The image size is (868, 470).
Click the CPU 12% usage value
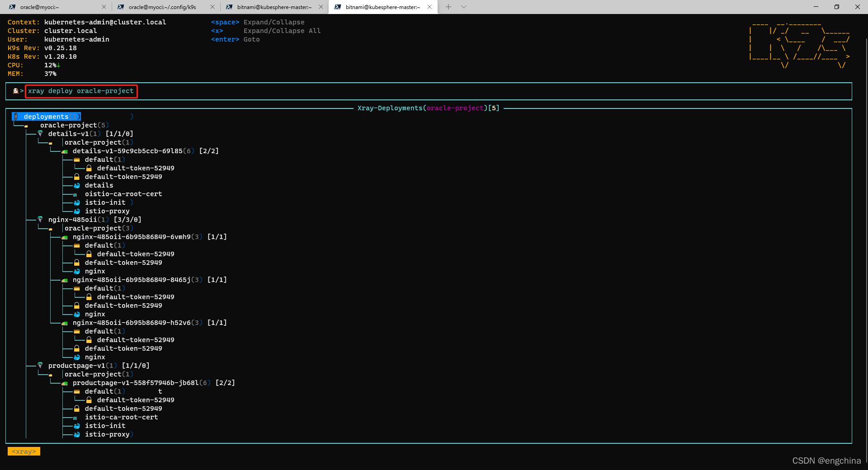[x=52, y=65]
